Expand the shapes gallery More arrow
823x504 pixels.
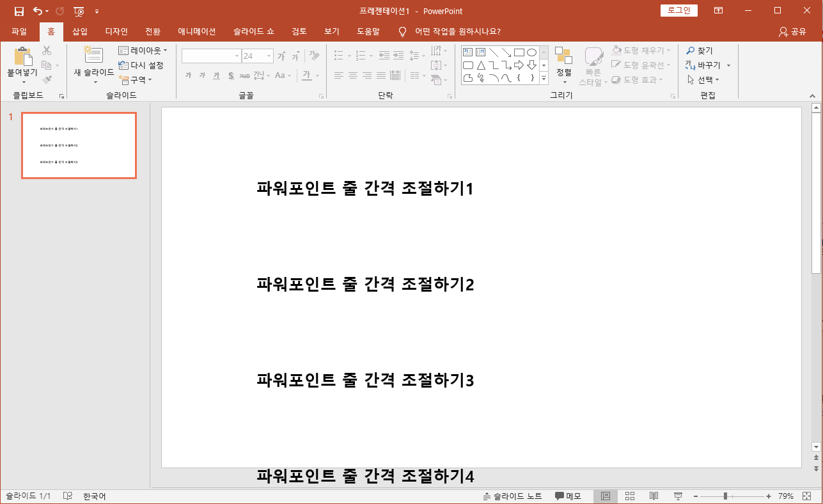click(544, 78)
